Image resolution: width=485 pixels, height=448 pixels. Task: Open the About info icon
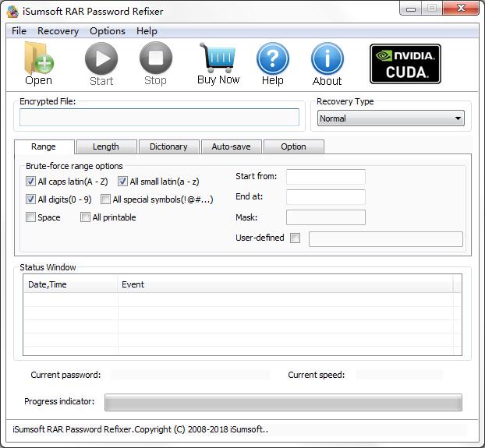coord(327,59)
